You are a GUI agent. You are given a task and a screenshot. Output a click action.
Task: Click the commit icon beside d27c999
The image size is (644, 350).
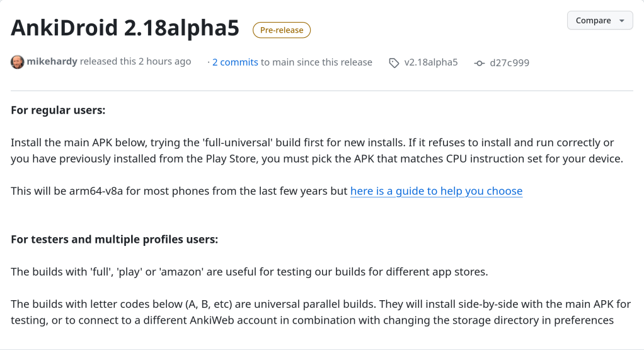pyautogui.click(x=480, y=63)
